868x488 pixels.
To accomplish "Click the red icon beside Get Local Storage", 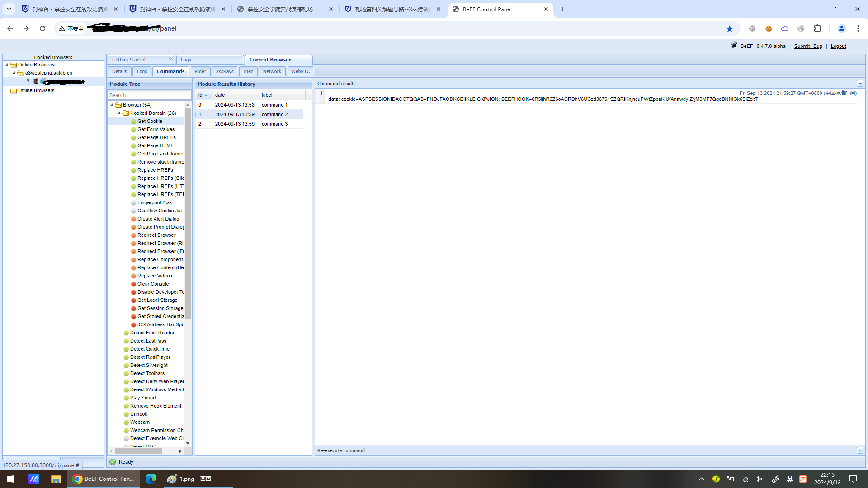I will 133,300.
